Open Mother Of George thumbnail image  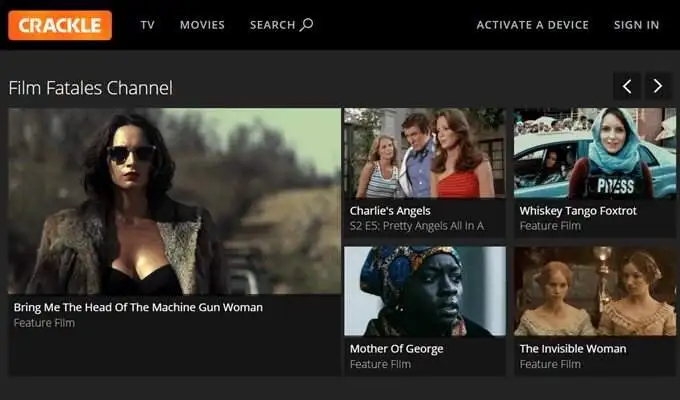coord(425,292)
